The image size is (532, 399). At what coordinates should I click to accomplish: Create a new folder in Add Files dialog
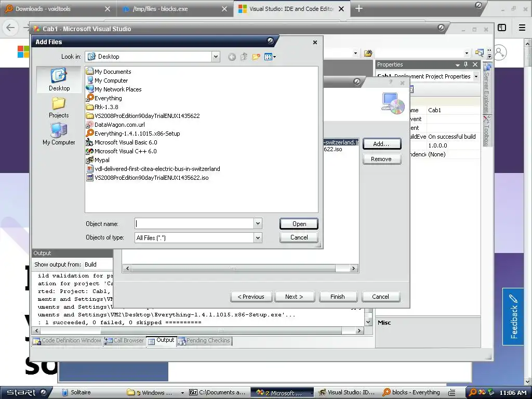(x=256, y=57)
